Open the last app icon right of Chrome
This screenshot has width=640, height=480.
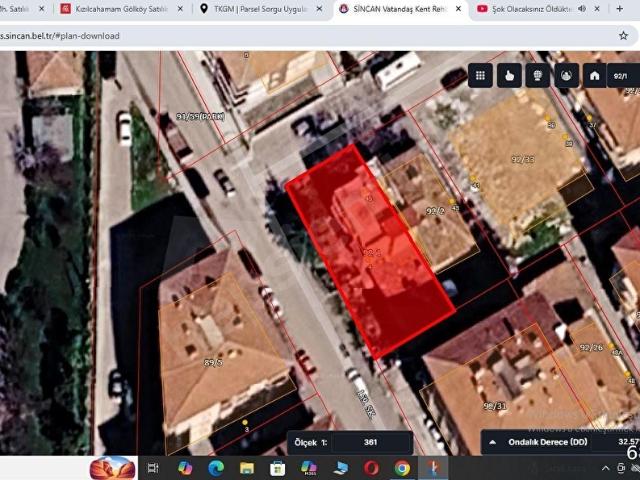click(x=433, y=468)
